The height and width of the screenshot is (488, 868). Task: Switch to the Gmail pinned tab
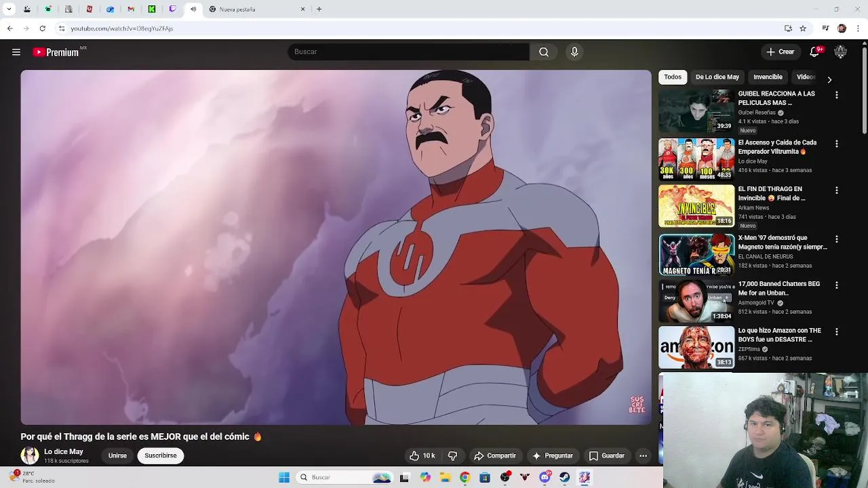click(131, 9)
